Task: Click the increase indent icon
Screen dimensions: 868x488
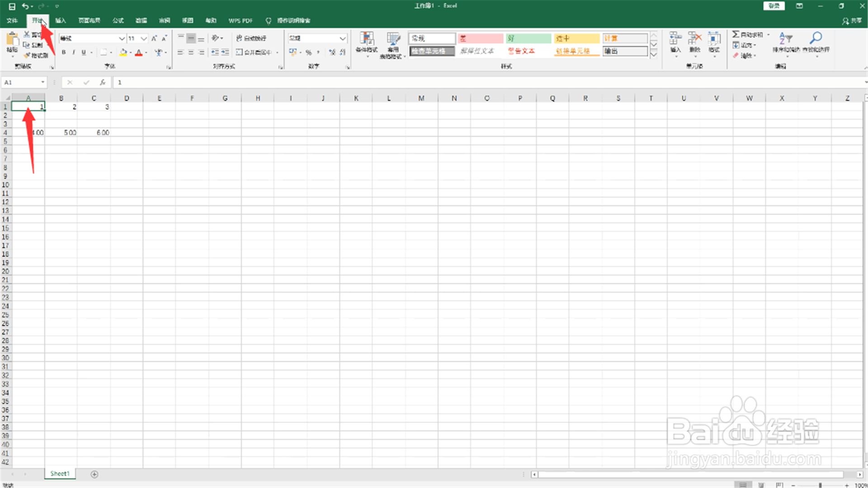Action: [225, 52]
